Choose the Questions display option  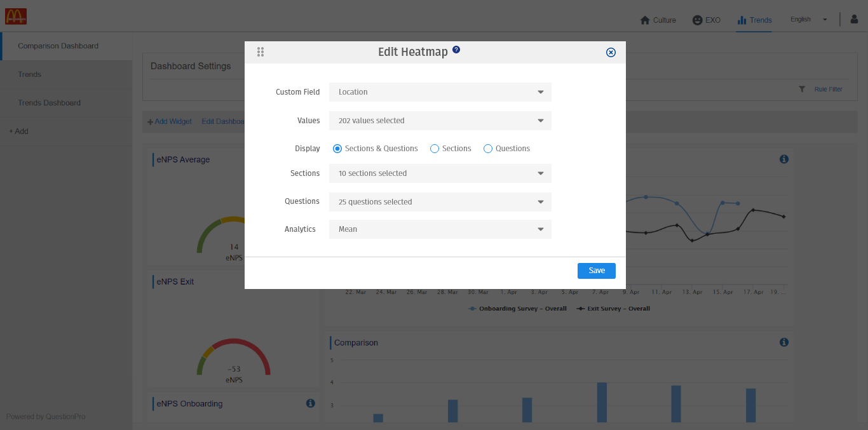(x=487, y=148)
